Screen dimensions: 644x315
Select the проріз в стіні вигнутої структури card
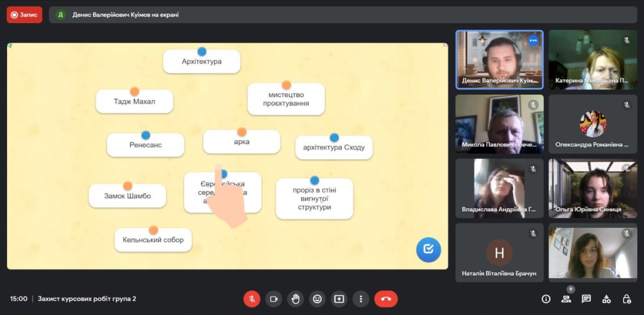[x=314, y=199]
